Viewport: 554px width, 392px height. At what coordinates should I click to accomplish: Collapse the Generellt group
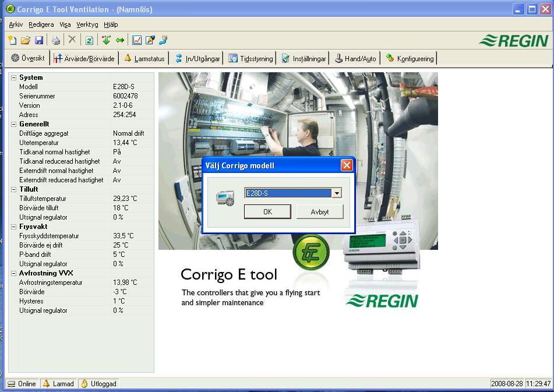pos(14,124)
